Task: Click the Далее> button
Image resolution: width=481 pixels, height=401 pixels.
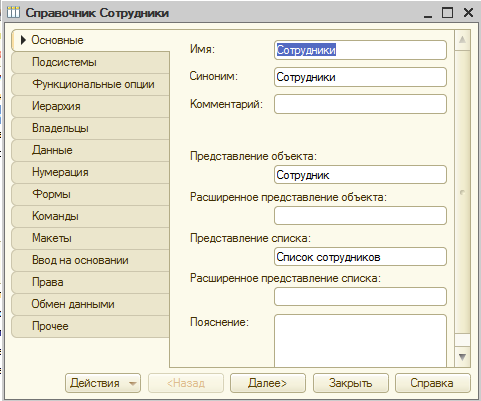Action: click(268, 383)
